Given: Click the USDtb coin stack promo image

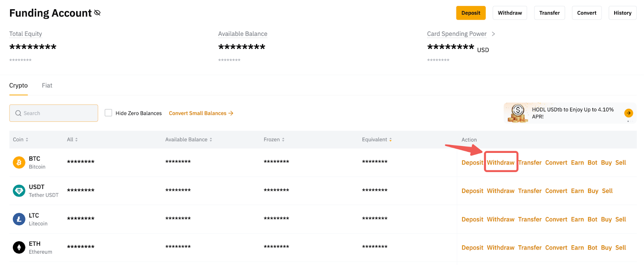Looking at the screenshot, I should [518, 113].
